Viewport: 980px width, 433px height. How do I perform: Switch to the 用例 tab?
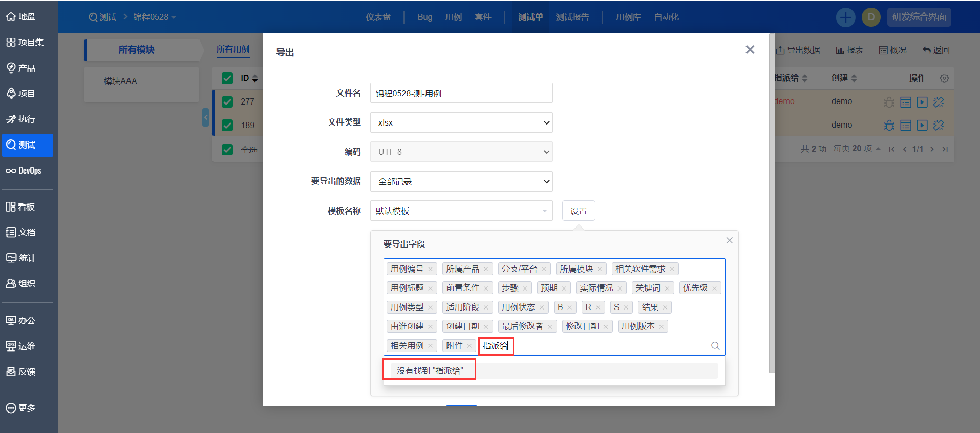click(x=454, y=17)
